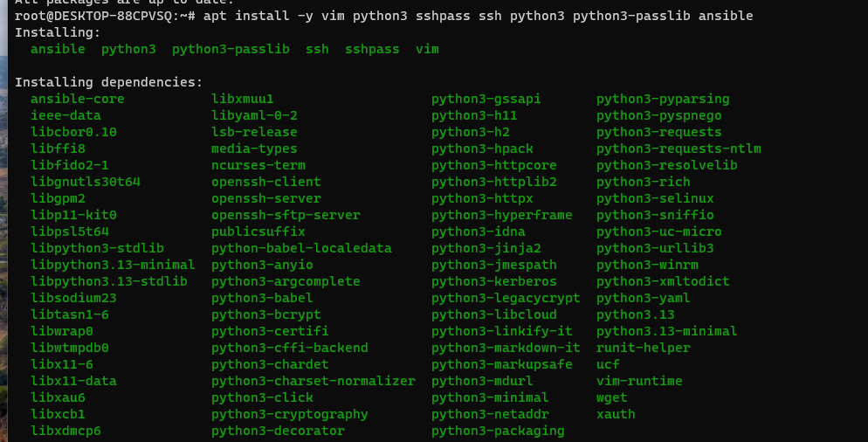The width and height of the screenshot is (868, 442).
Task: Select the Installing dependencies heading
Action: 109,82
